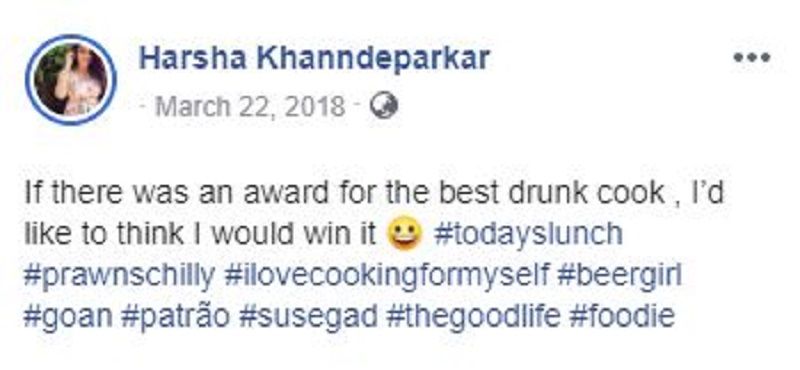Click the #patrão hashtag
Screen dimensions: 800x370
175,316
